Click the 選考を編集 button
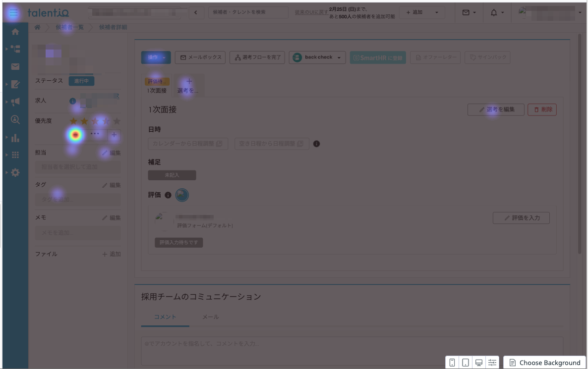 pyautogui.click(x=496, y=110)
